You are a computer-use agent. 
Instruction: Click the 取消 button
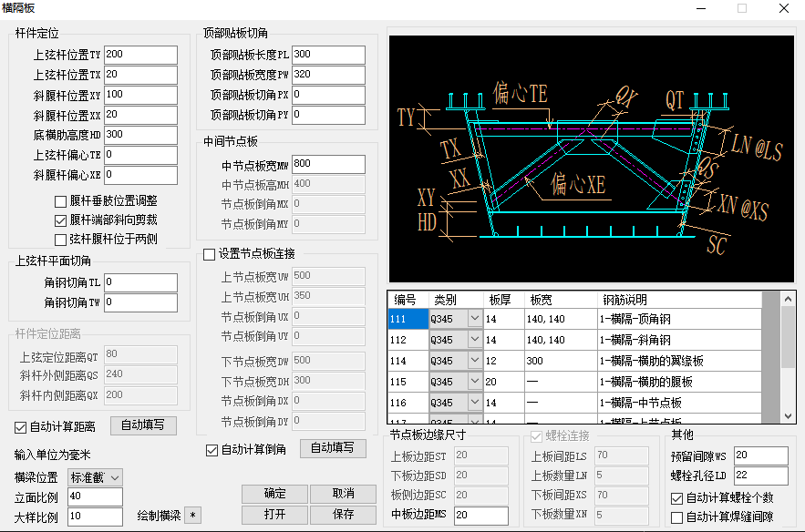pos(343,494)
